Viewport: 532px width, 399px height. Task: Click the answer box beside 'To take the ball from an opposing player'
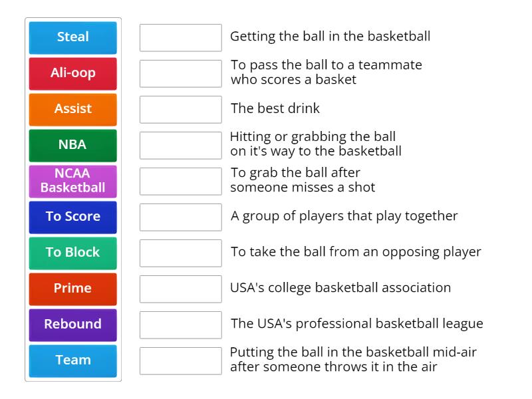[x=181, y=252]
